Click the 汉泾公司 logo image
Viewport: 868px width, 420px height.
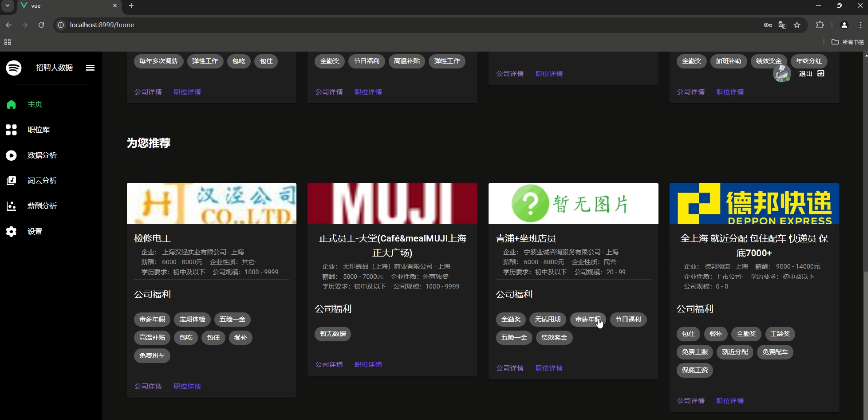click(x=212, y=203)
